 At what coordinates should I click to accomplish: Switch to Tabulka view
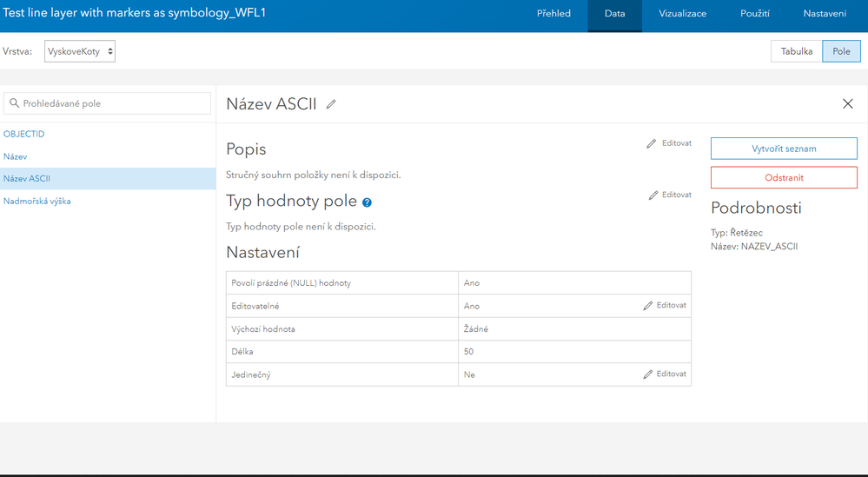(x=796, y=51)
